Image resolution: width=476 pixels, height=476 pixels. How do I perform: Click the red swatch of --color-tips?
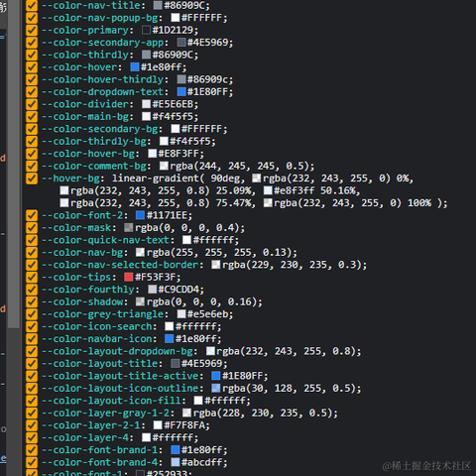point(129,277)
